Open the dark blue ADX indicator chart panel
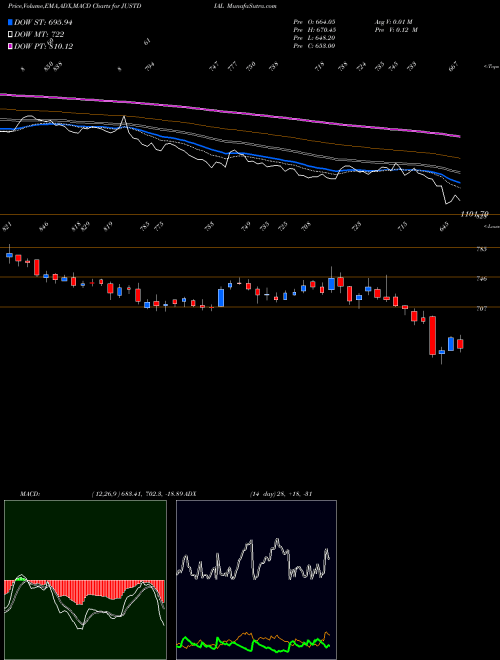This screenshot has width=500, height=660. click(256, 580)
